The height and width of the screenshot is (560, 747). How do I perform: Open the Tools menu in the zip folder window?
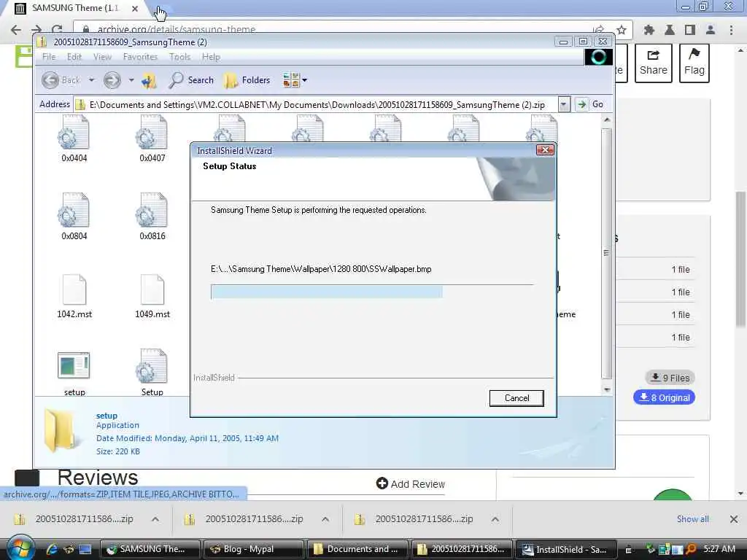(x=179, y=57)
